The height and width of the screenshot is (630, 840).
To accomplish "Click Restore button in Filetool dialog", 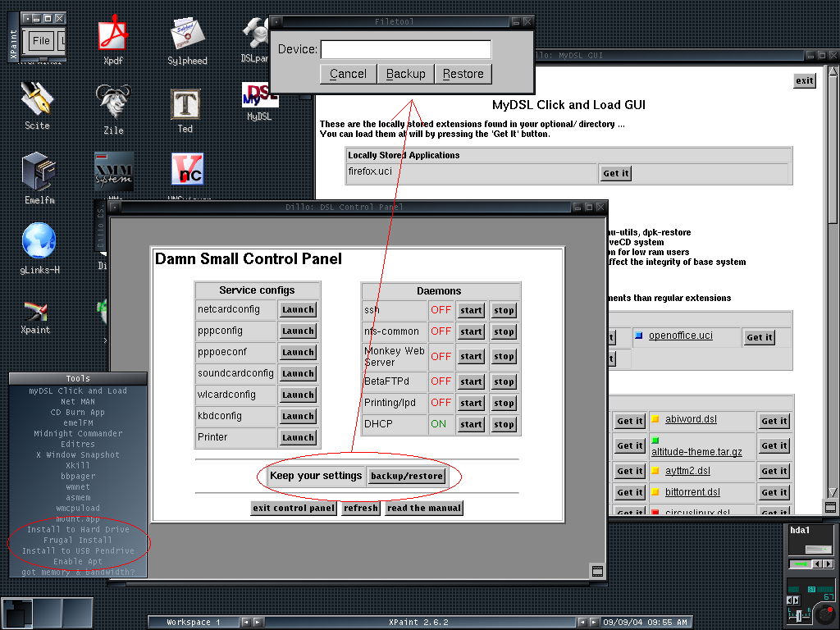I will pos(463,74).
